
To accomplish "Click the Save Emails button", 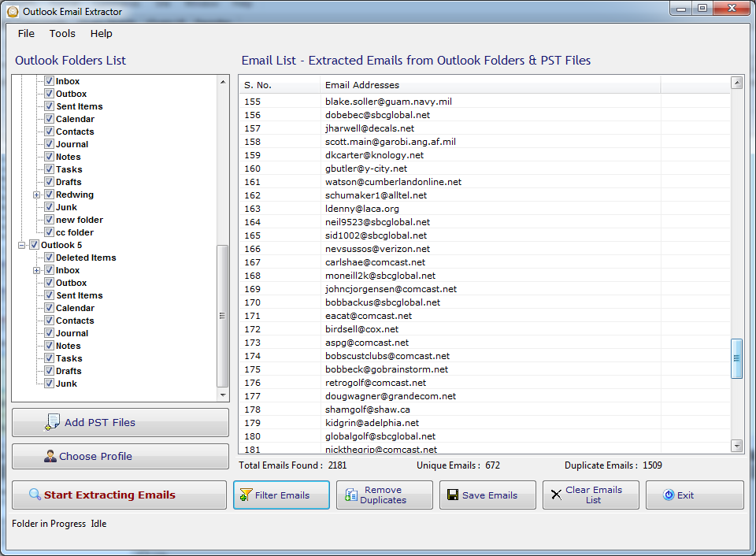I will tap(487, 495).
